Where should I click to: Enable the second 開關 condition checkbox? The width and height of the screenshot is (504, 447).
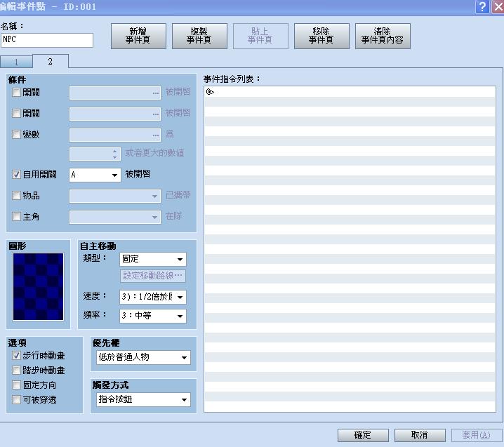coord(16,114)
